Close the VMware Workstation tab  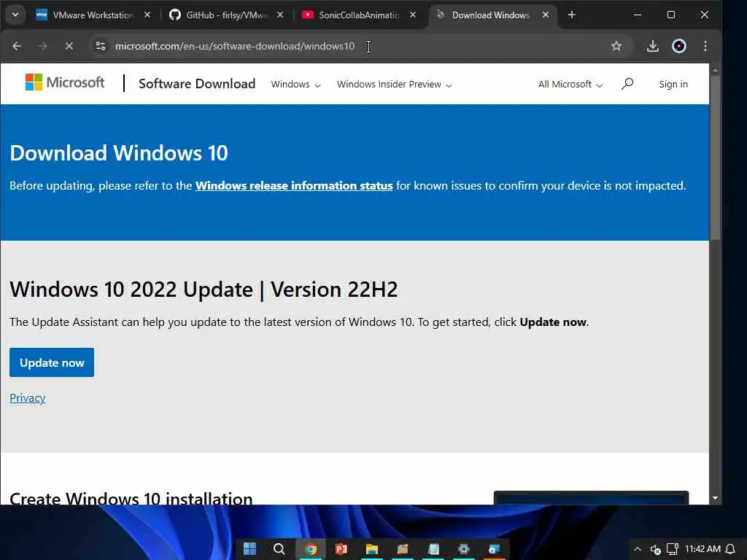tap(147, 15)
